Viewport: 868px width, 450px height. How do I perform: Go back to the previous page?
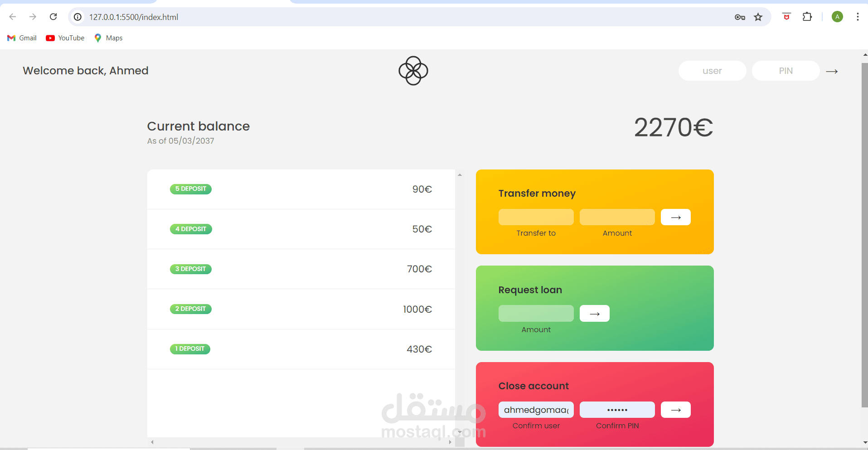[13, 17]
